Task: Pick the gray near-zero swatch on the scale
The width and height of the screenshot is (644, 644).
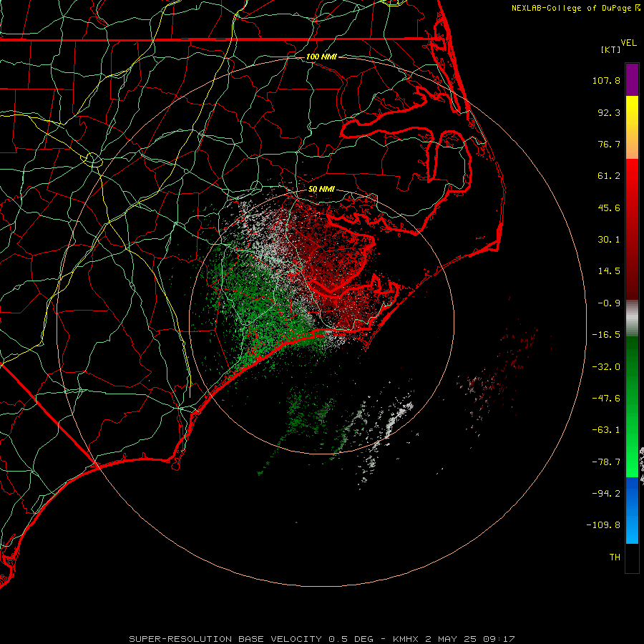Action: [x=632, y=317]
